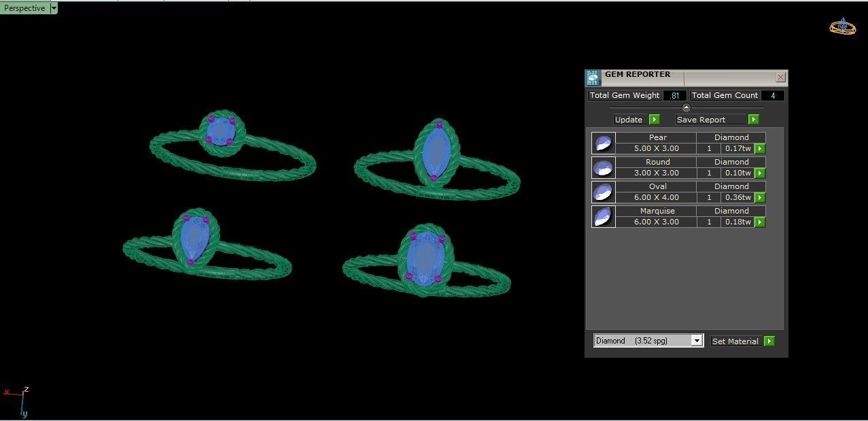Click Diamond material text in Oval row
This screenshot has width=868, height=421.
click(731, 186)
